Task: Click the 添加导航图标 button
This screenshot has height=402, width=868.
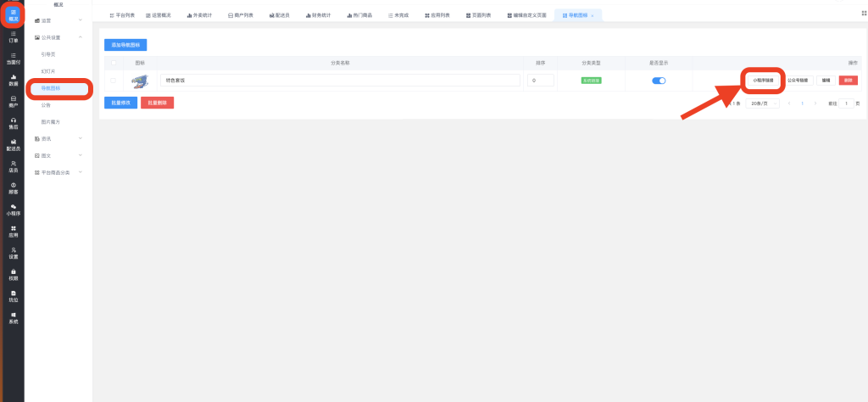Action: click(131, 44)
